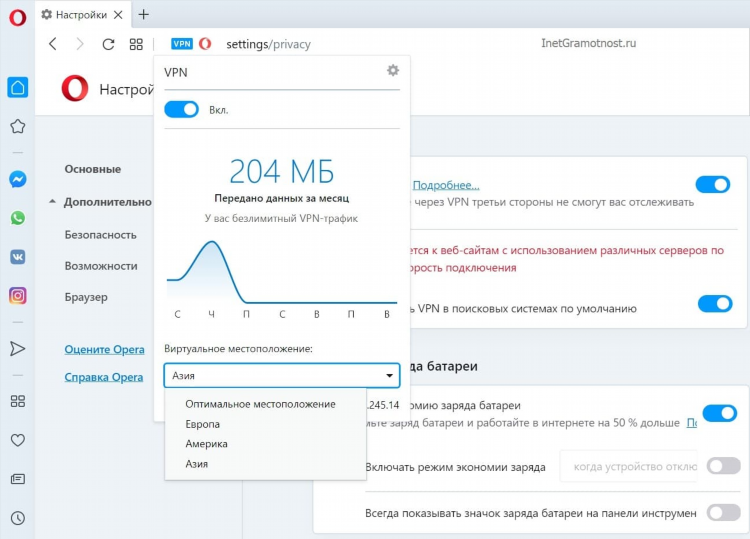Screen dimensions: 750x539
Task: Click У вас безлимитный VPN-трафик text
Action: coord(281,219)
